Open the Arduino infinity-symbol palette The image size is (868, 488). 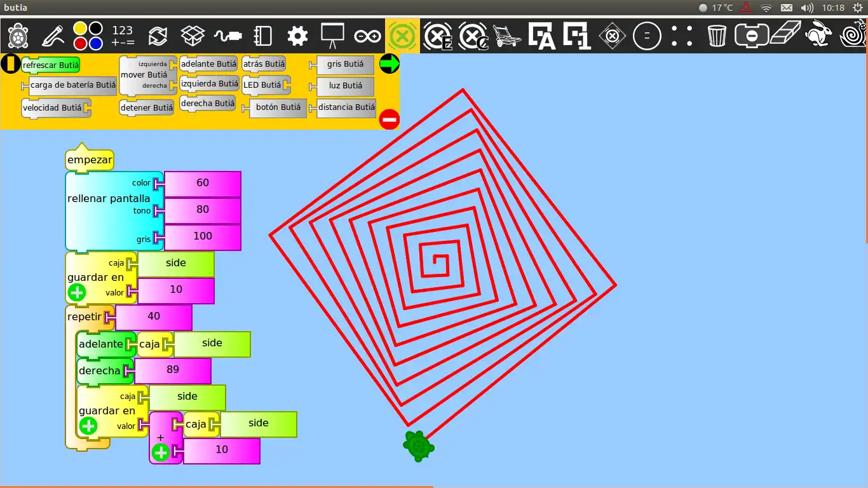coord(367,36)
